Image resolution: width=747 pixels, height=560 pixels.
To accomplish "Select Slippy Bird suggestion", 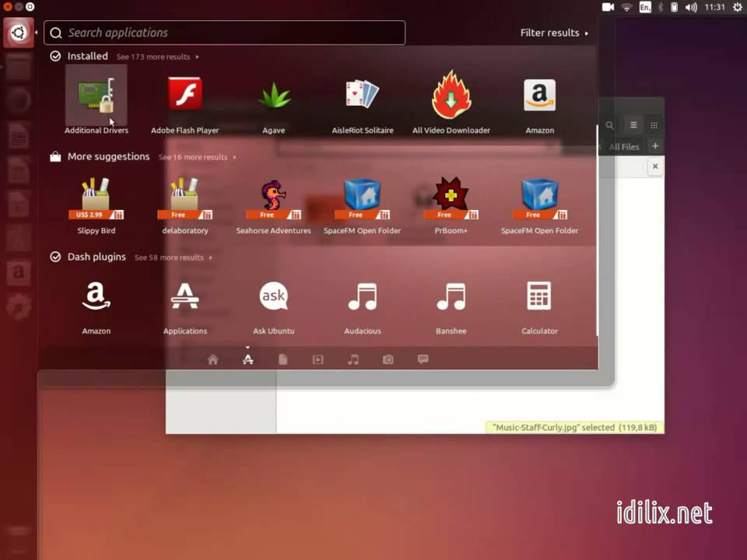I will click(x=96, y=205).
